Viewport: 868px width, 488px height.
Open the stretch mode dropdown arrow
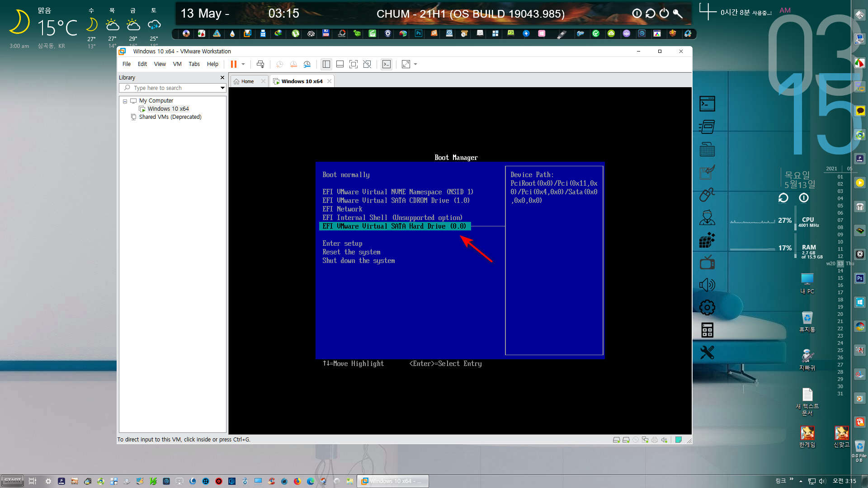point(415,64)
